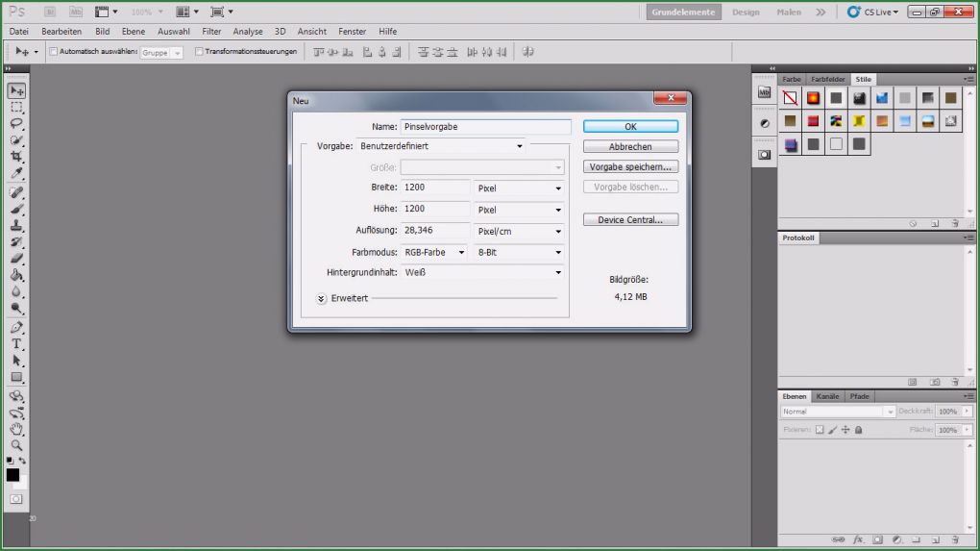Open the 'Farbmodus' RGB-Farbe dropdown

tap(433, 253)
